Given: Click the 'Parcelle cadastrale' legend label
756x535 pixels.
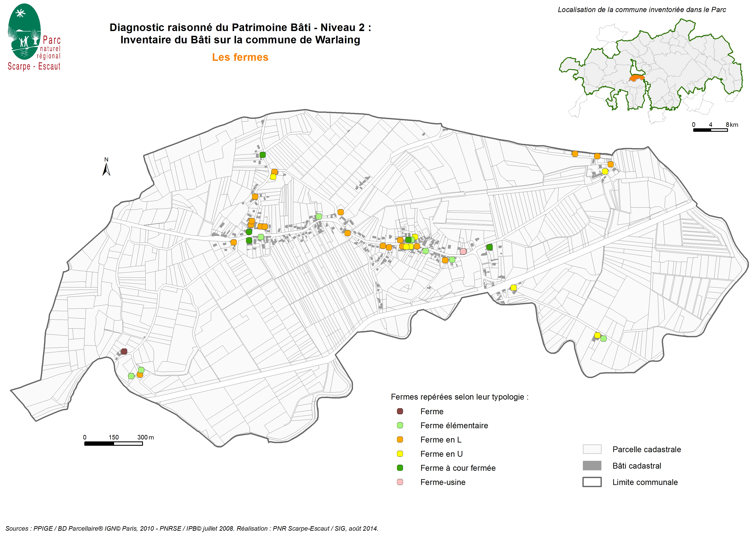Looking at the screenshot, I should 647,449.
